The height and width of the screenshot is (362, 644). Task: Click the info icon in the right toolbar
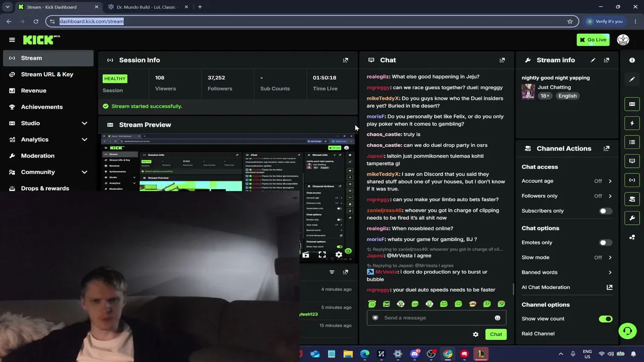point(632,60)
